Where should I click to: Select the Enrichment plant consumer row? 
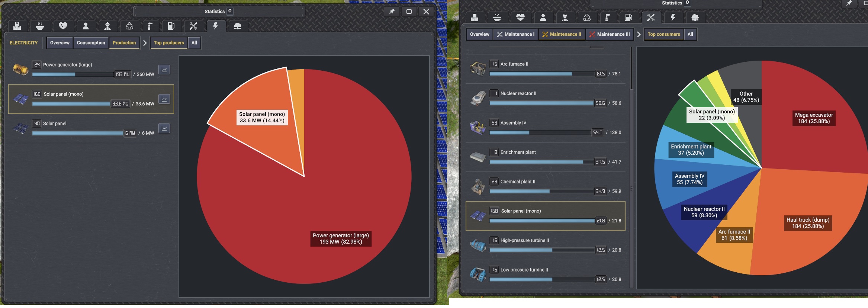click(546, 157)
